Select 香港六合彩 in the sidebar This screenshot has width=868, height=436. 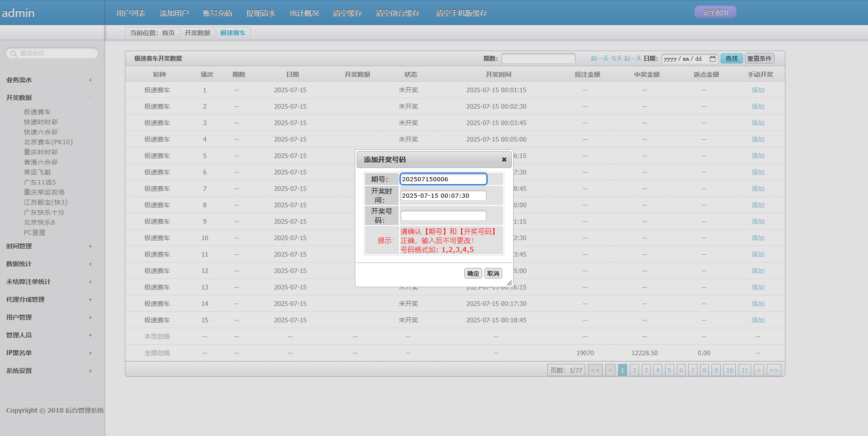(41, 162)
